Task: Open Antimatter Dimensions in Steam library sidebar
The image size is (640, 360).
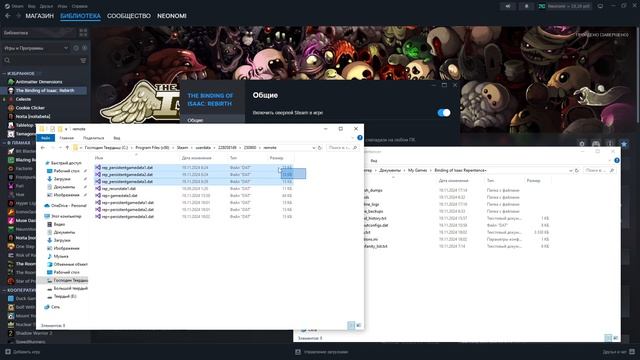Action: click(39, 82)
